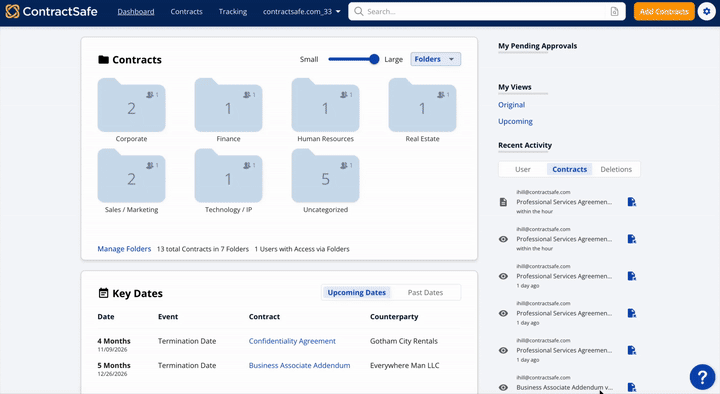This screenshot has width=720, height=394.
Task: Click the magnifier icon in search bar
Action: point(359,11)
